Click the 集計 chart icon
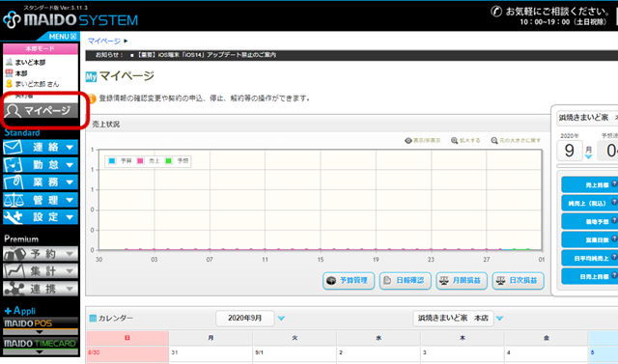The height and width of the screenshot is (364, 618). tap(14, 271)
